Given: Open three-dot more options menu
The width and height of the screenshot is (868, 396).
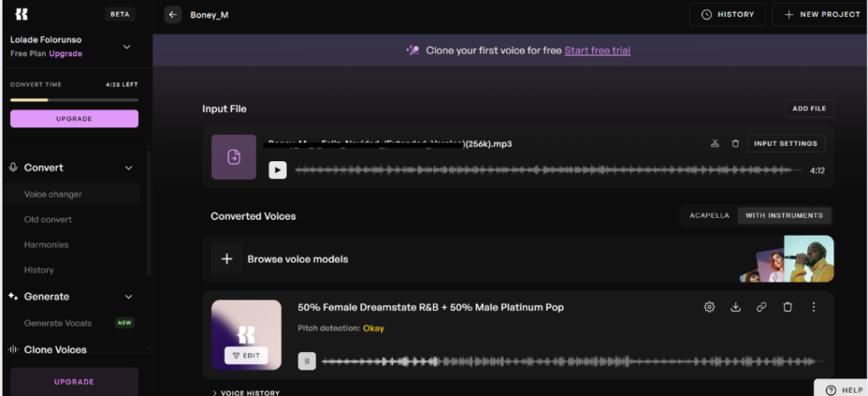Looking at the screenshot, I should (x=814, y=307).
